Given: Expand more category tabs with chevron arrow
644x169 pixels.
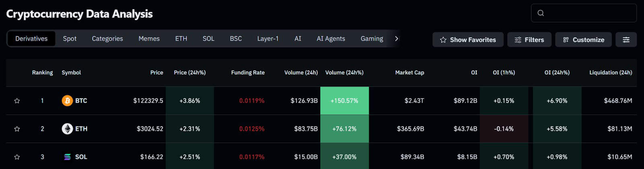Looking at the screenshot, I should (396, 39).
